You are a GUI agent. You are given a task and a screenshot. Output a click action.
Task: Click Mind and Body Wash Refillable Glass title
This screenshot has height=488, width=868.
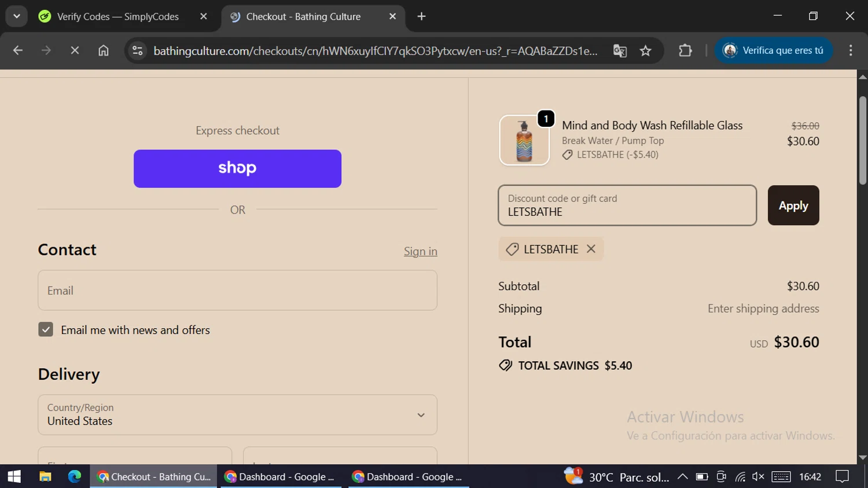pos(652,125)
